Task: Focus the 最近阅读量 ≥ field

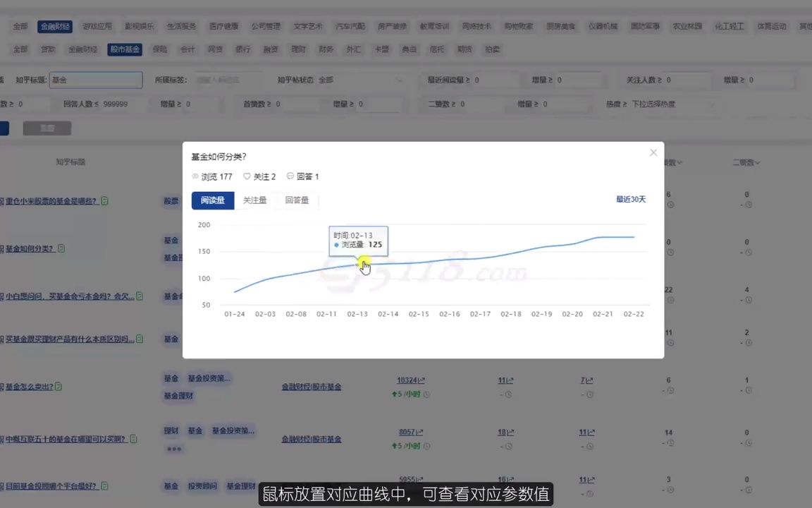Action: pyautogui.click(x=495, y=80)
